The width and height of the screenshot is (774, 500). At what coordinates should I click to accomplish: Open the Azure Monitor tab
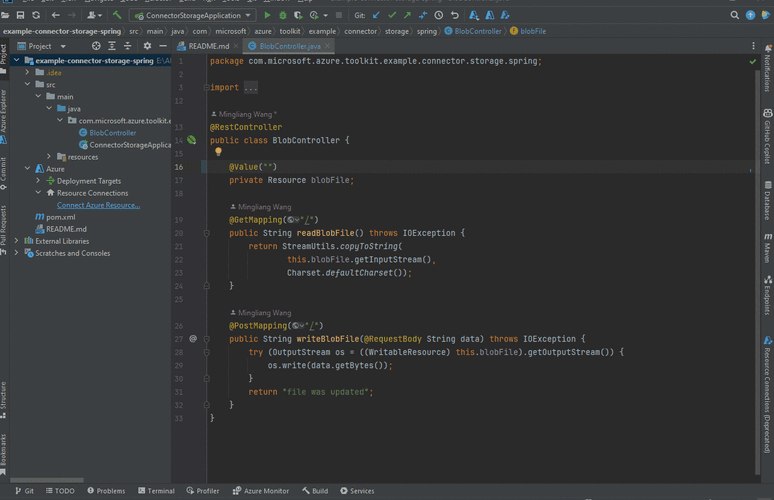pyautogui.click(x=261, y=491)
